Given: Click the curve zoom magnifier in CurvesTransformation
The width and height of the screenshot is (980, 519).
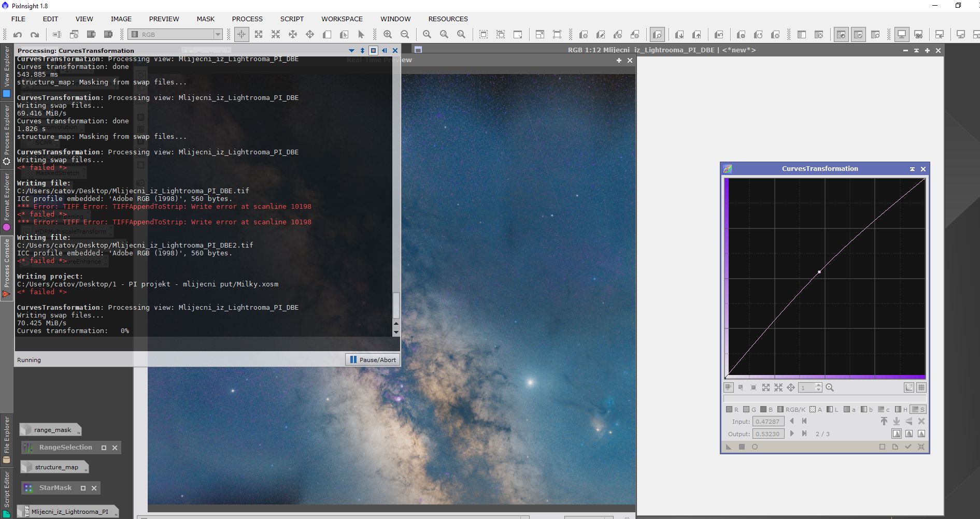Looking at the screenshot, I should [x=830, y=387].
